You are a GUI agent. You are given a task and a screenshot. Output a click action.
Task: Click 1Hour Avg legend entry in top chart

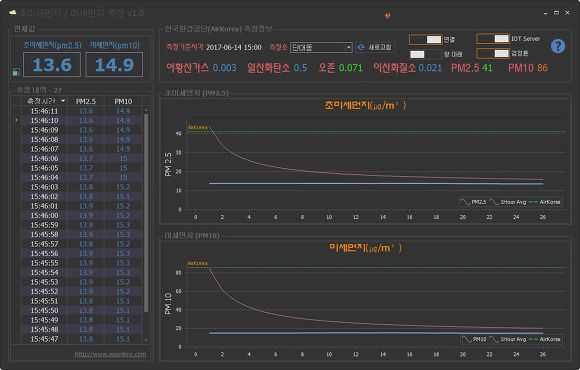508,202
